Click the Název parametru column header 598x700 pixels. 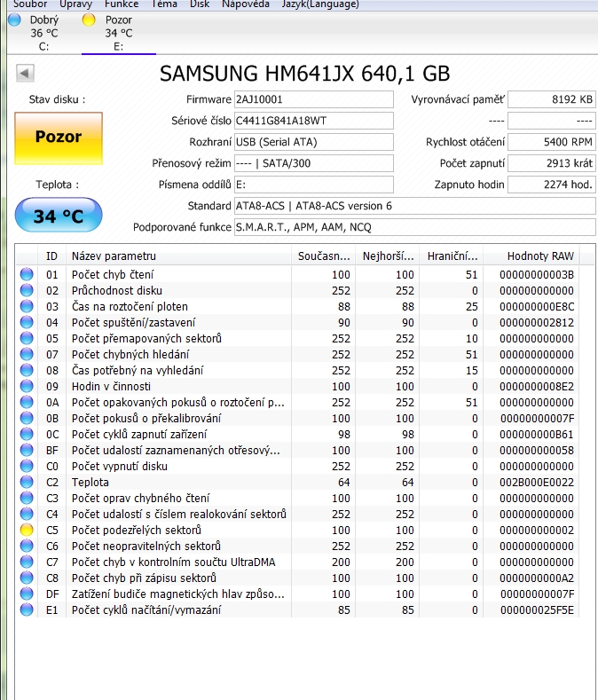pyautogui.click(x=178, y=256)
